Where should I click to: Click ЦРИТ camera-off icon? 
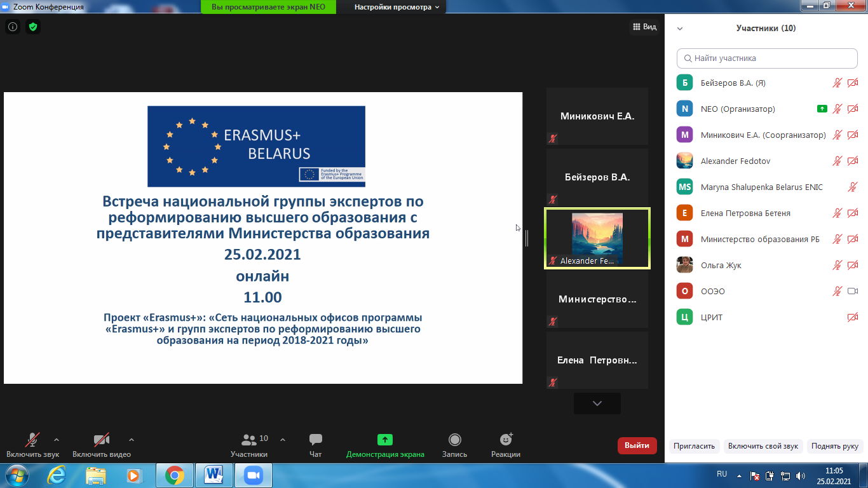853,317
